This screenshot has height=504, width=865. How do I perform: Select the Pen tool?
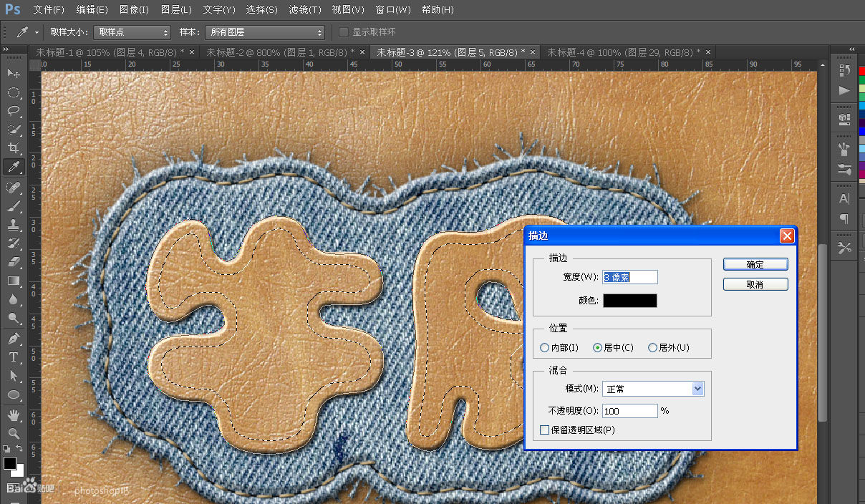pyautogui.click(x=14, y=339)
